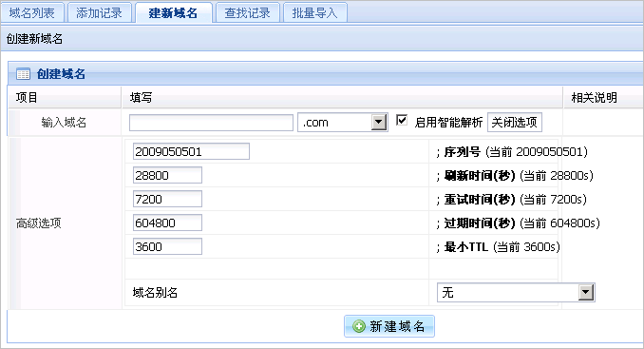644x349 pixels.
Task: Click the green plus icon on 新建域名
Action: (358, 326)
